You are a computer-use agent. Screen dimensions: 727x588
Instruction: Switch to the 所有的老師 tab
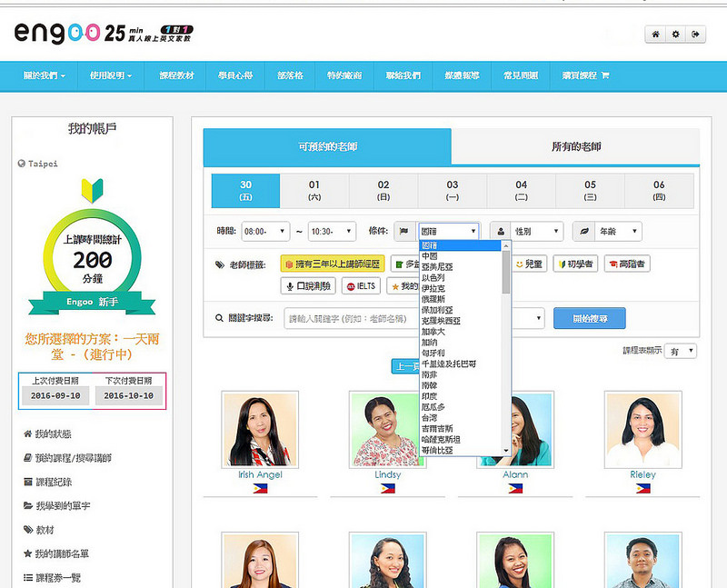[575, 146]
